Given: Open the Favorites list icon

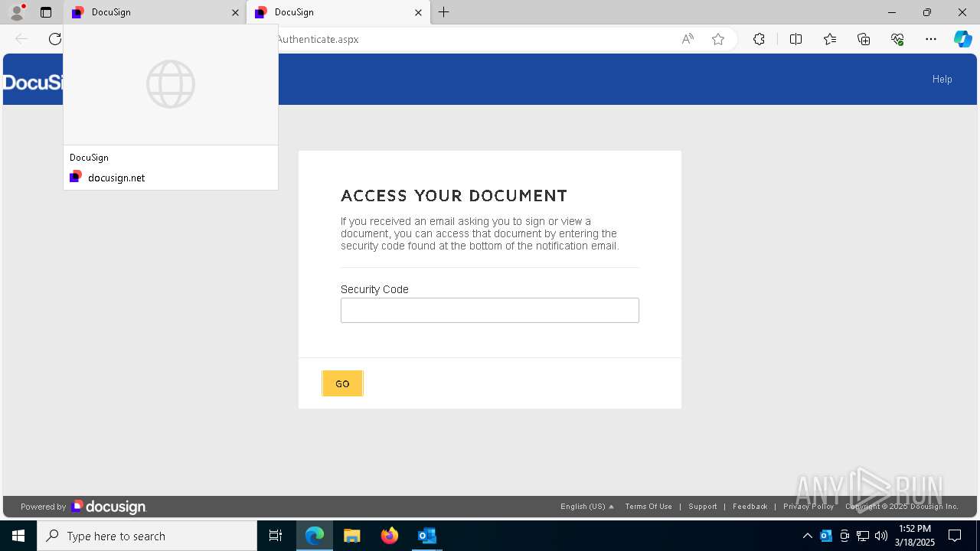Looking at the screenshot, I should [x=830, y=39].
